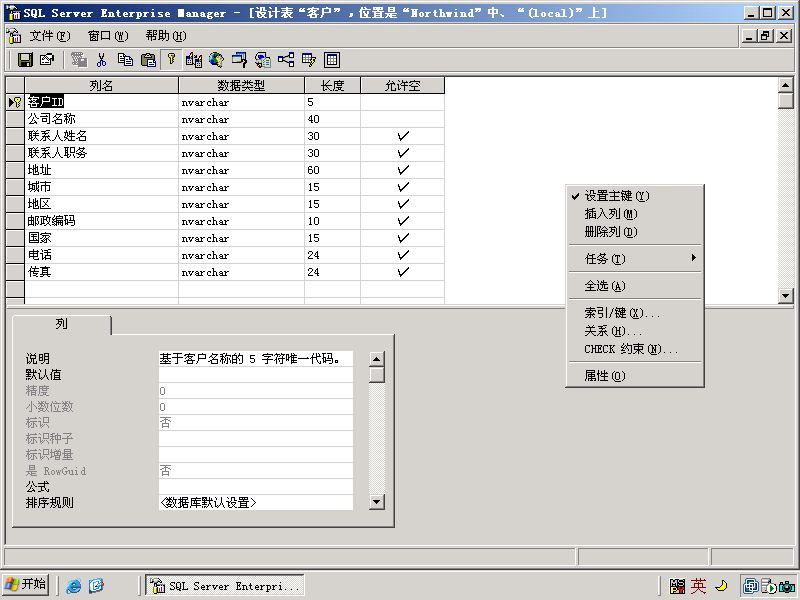The image size is (800, 600).
Task: Choose 插入列 in context menu
Action: tap(635, 214)
